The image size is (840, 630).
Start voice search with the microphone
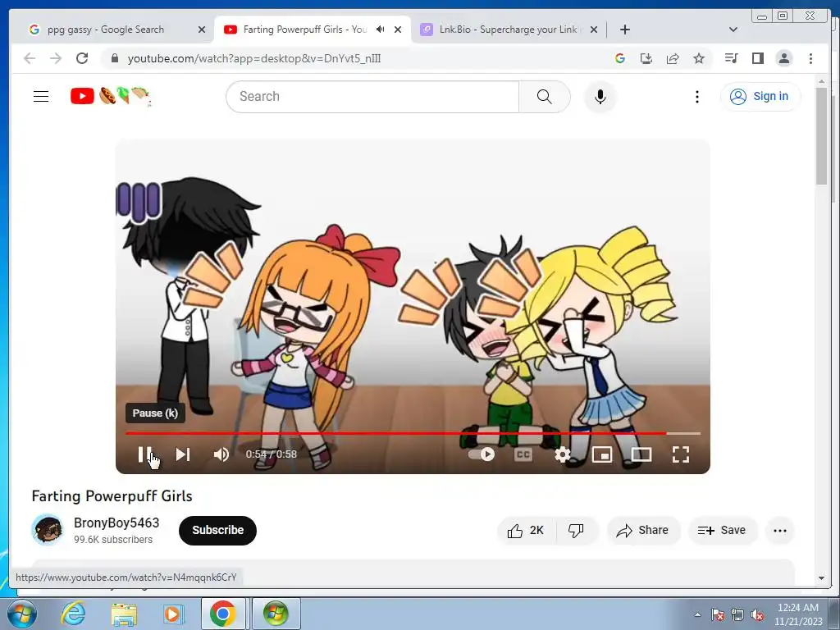coord(600,97)
